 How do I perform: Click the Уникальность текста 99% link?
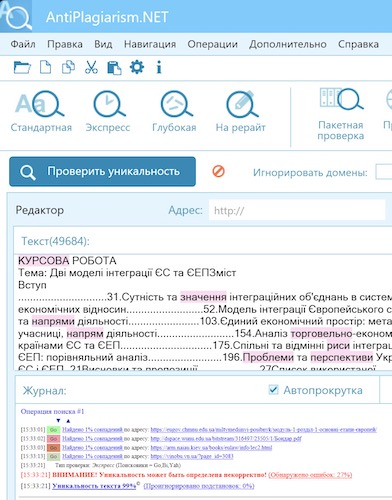click(x=94, y=486)
